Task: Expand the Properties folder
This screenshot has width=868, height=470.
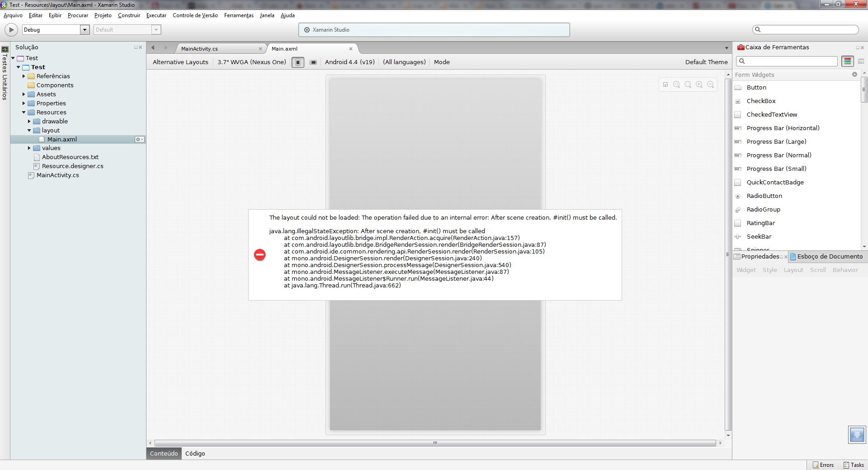Action: [24, 103]
